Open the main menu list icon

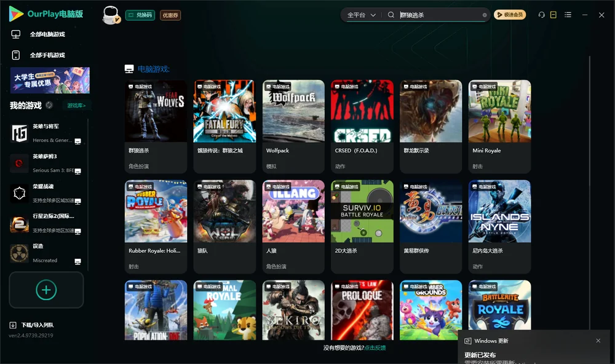[x=568, y=15]
